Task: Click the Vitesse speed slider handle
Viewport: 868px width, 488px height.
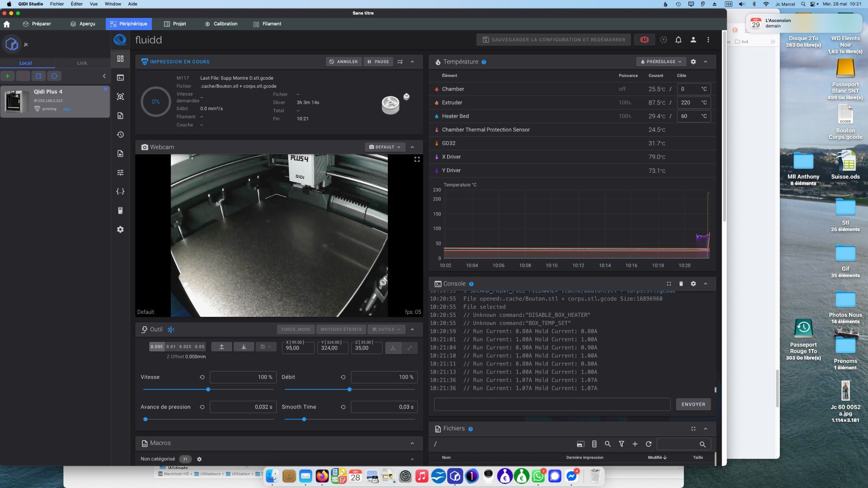Action: click(208, 389)
